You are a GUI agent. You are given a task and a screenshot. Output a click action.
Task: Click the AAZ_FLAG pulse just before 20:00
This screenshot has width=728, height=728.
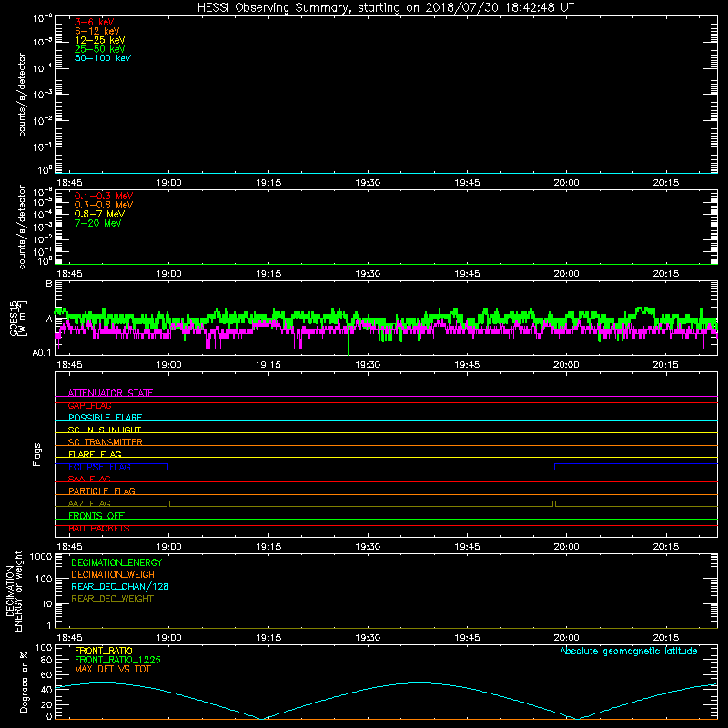pos(554,504)
